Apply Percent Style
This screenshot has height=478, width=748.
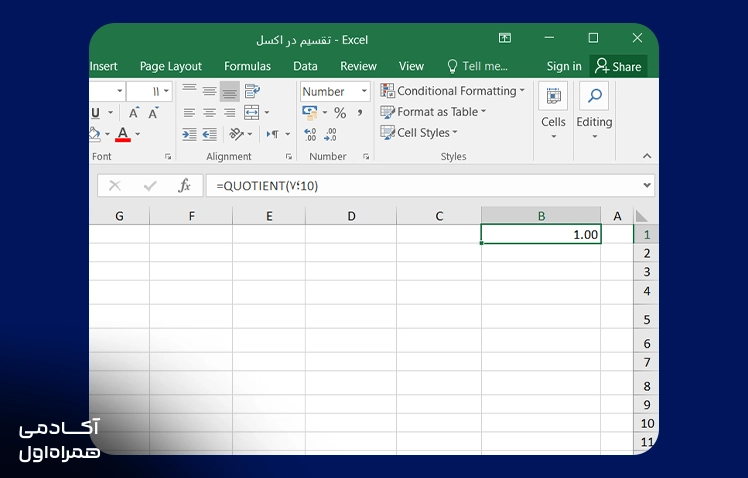340,113
